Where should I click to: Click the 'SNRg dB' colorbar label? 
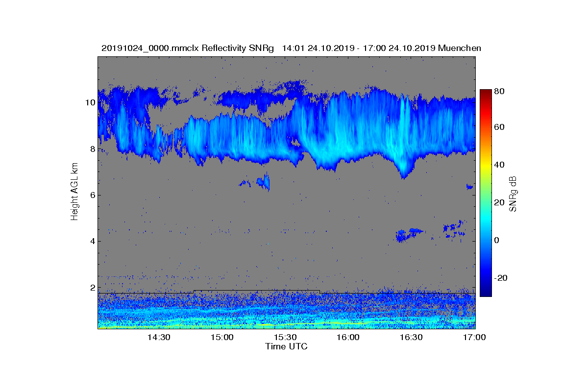click(513, 194)
